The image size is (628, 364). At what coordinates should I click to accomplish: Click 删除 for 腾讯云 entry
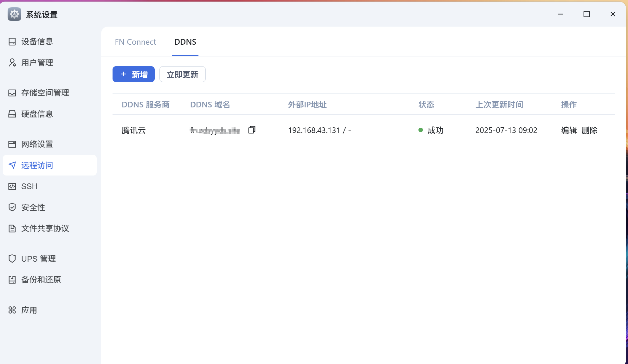point(590,130)
